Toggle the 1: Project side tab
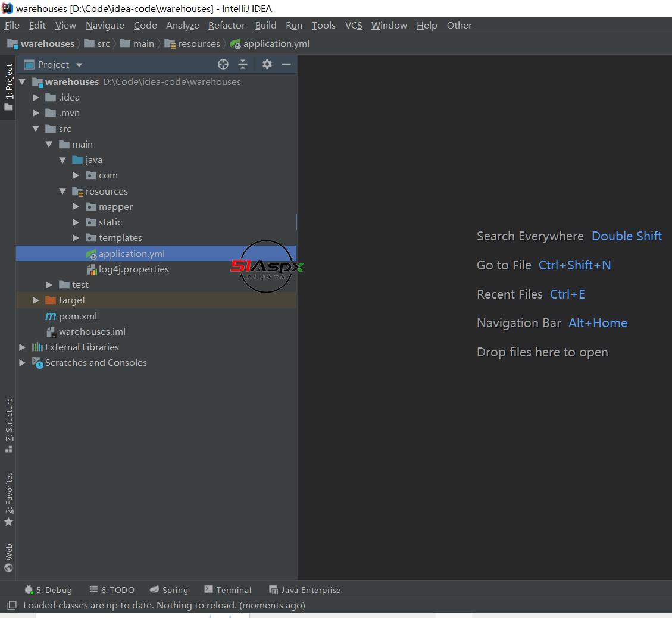The image size is (672, 618). pos(8,87)
